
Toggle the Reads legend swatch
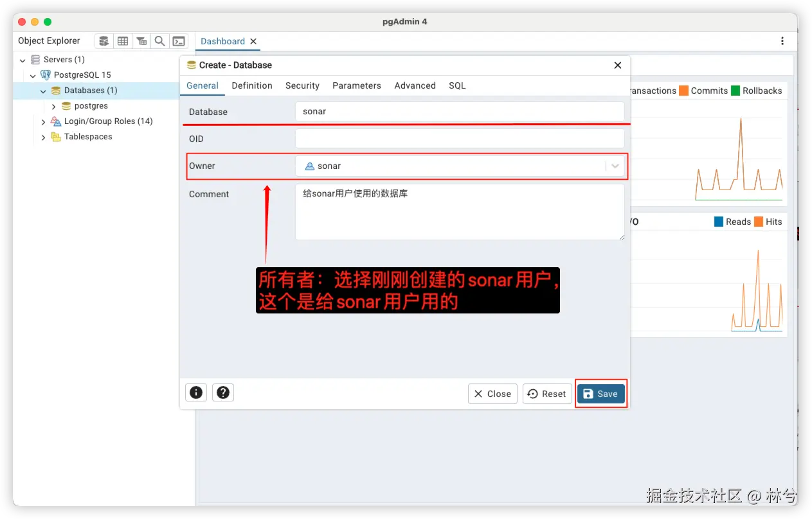(x=719, y=222)
